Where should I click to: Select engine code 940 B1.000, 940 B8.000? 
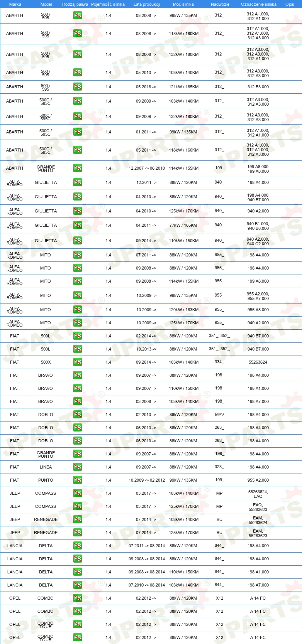pos(258,226)
